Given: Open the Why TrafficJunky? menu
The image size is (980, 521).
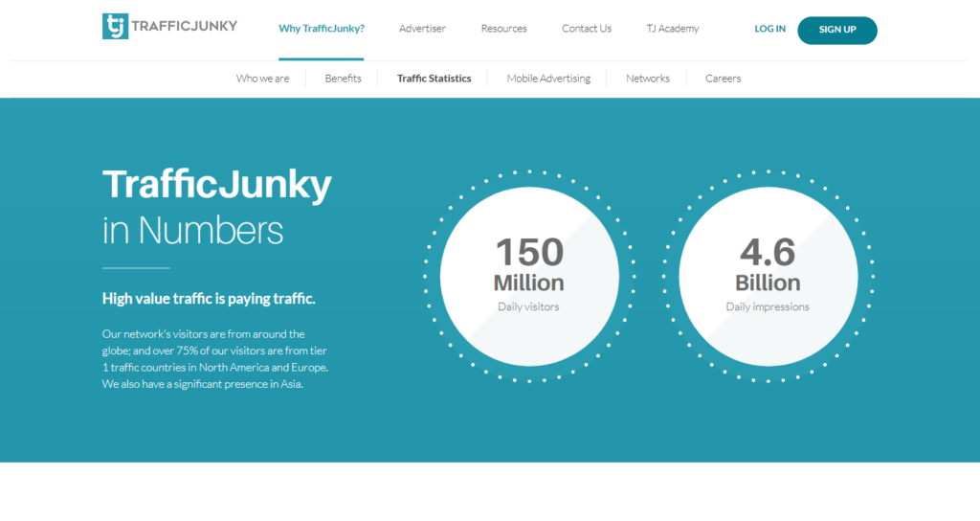Looking at the screenshot, I should pos(322,29).
